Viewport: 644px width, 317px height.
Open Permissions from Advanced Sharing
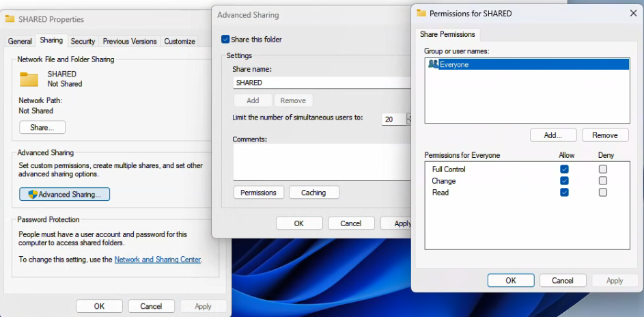(259, 192)
